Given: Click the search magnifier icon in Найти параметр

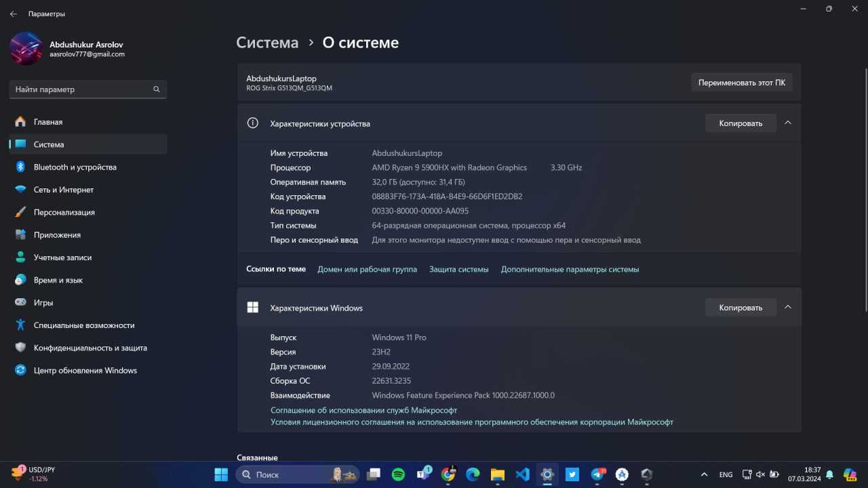Looking at the screenshot, I should click(x=157, y=89).
